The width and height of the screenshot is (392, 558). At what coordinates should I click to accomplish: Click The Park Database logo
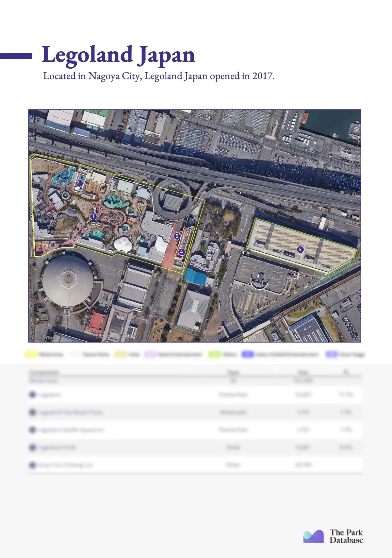coord(333,536)
